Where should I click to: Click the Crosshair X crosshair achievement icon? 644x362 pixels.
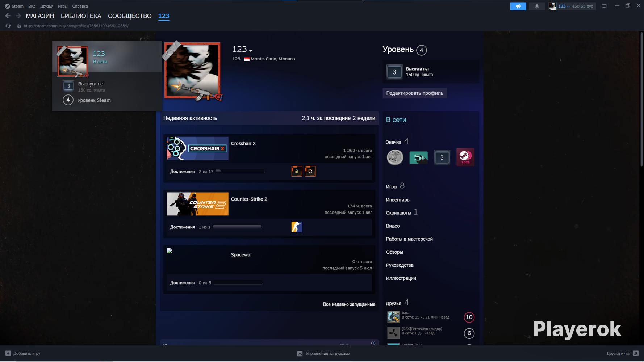tap(310, 171)
